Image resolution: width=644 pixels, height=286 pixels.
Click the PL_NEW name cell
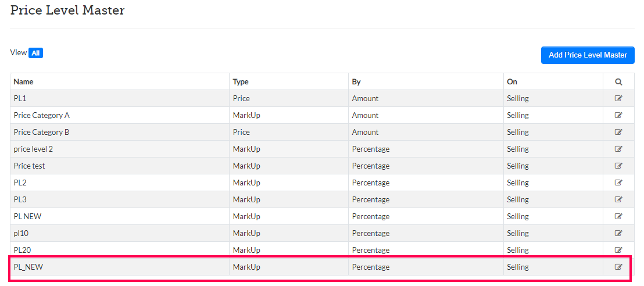tap(28, 267)
